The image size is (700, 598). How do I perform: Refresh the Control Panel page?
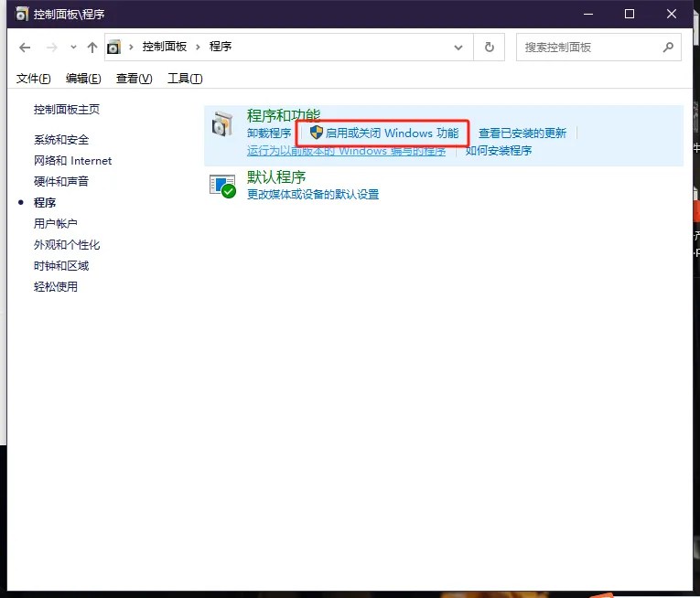click(490, 47)
